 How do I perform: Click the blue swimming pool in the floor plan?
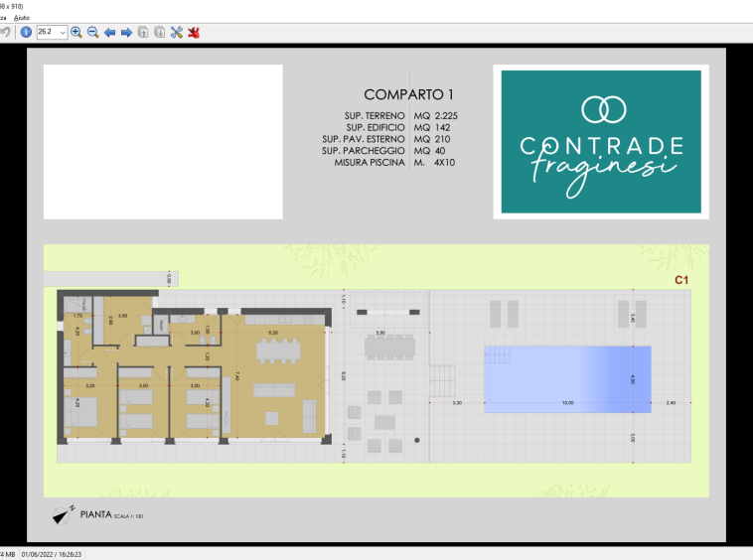[x=567, y=379]
